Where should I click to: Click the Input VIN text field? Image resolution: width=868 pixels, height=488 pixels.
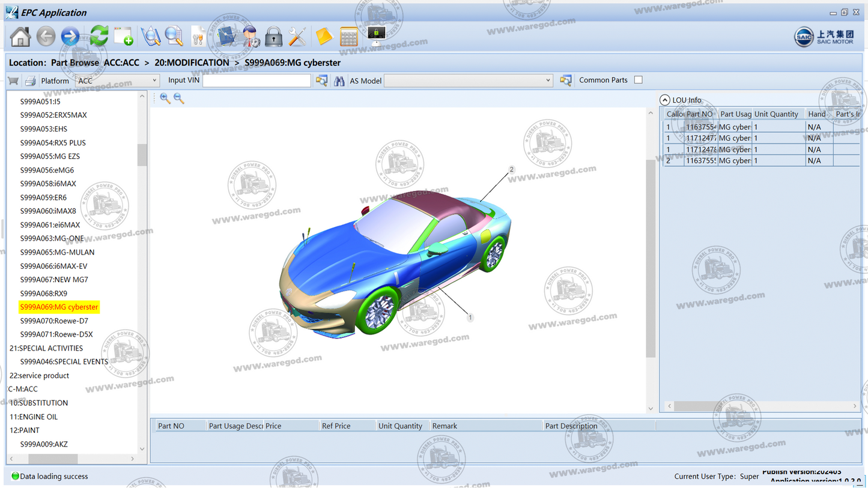(256, 80)
